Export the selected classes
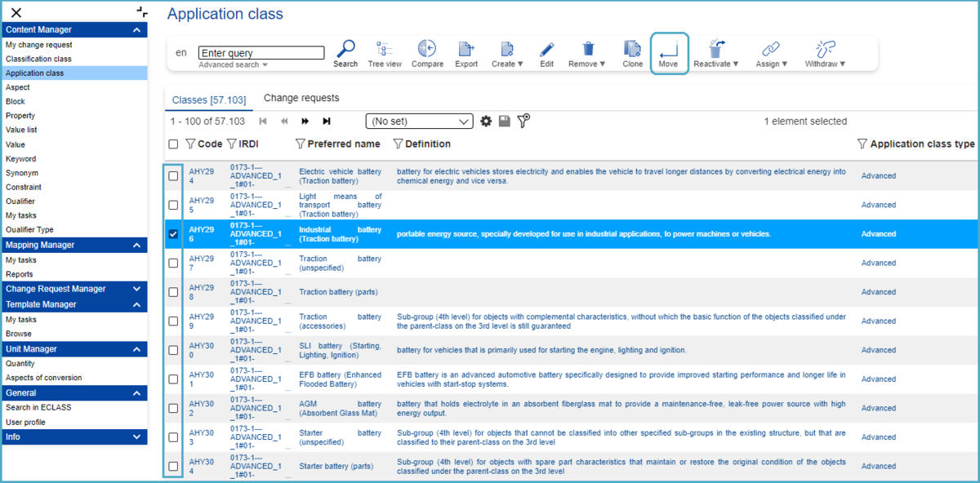 pyautogui.click(x=466, y=49)
